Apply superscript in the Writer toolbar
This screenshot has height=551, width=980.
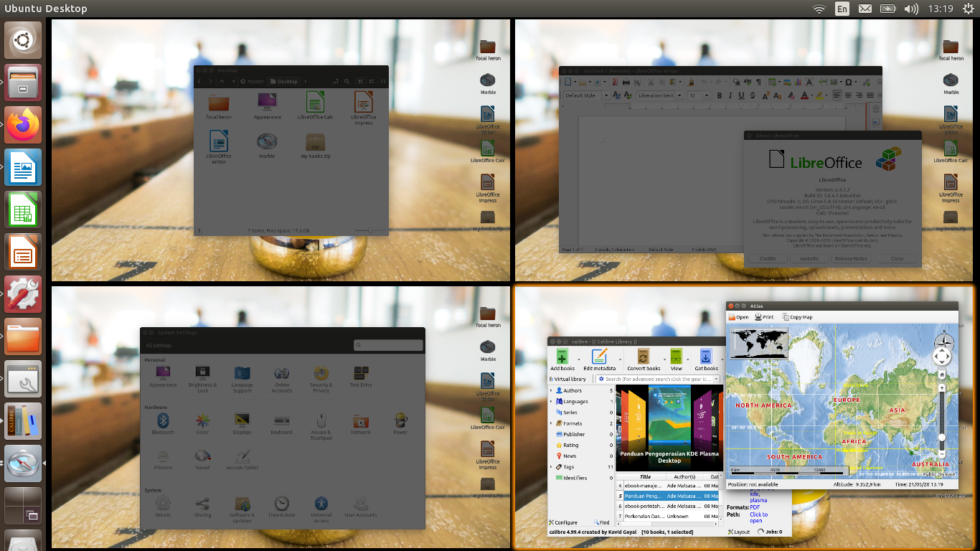(x=765, y=95)
